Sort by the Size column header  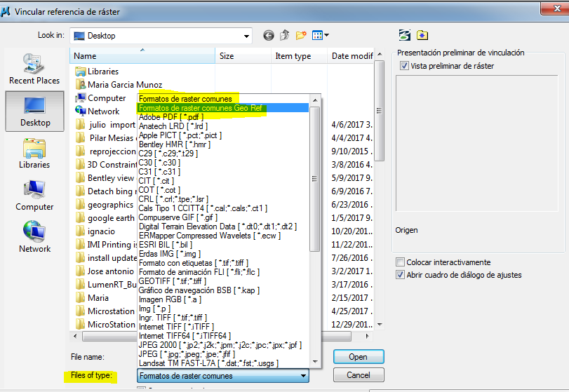pos(243,56)
